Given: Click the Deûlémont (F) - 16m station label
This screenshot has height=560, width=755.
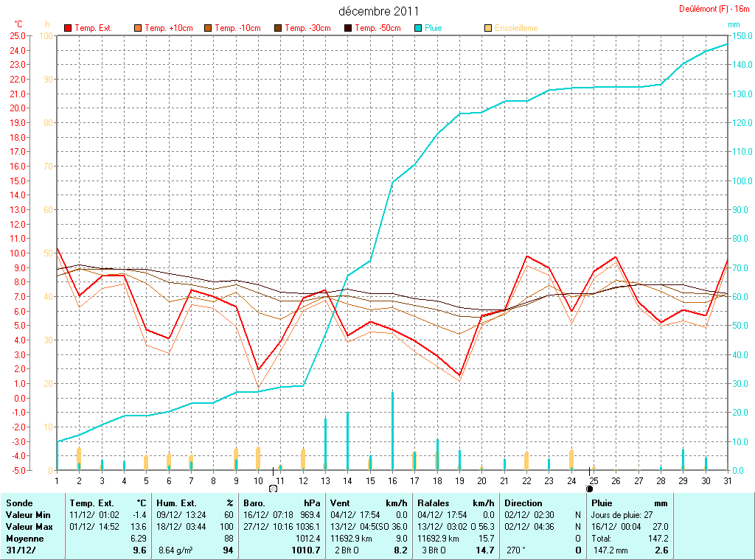Looking at the screenshot, I should (714, 9).
